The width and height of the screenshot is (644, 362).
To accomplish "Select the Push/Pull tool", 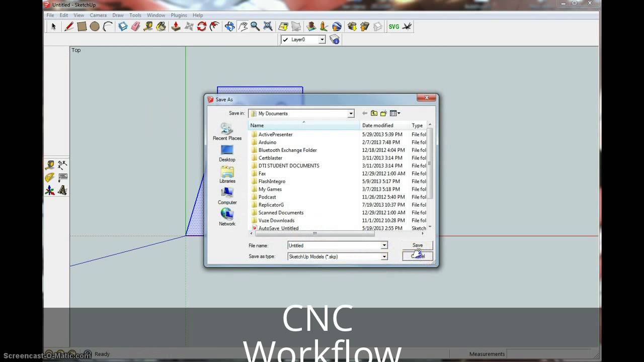I will [x=176, y=27].
